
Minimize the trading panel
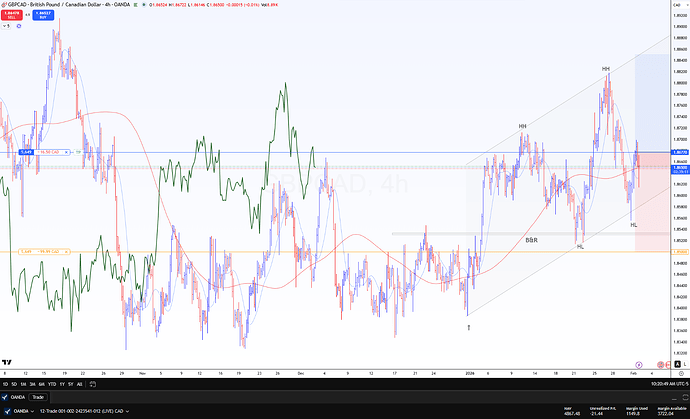[675, 397]
